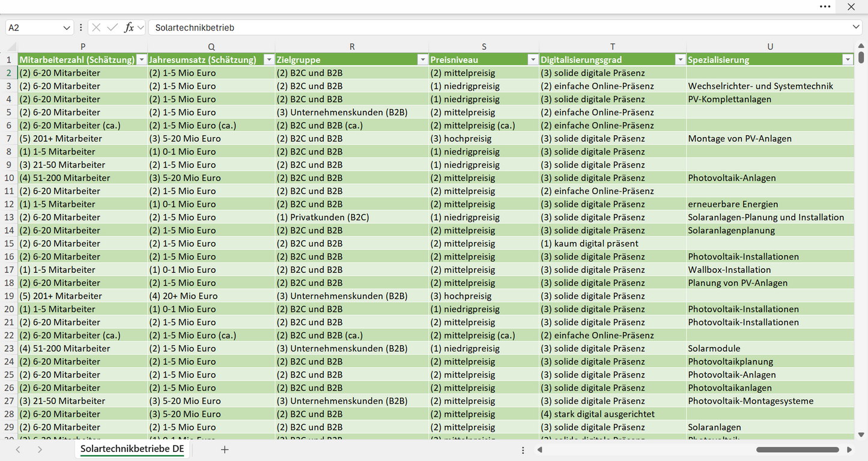Select cell with Montage von PV-Anlagen
This screenshot has width=868, height=461.
pos(770,138)
